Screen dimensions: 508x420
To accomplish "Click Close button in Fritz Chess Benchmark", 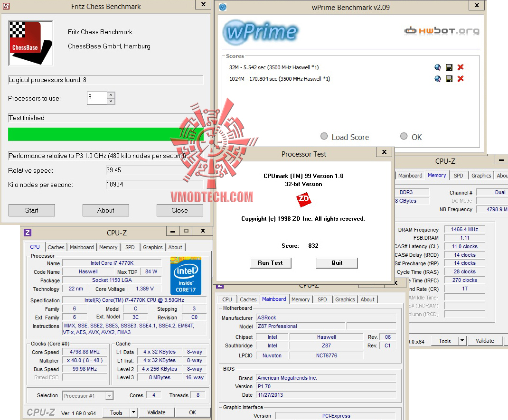I will coord(179,210).
